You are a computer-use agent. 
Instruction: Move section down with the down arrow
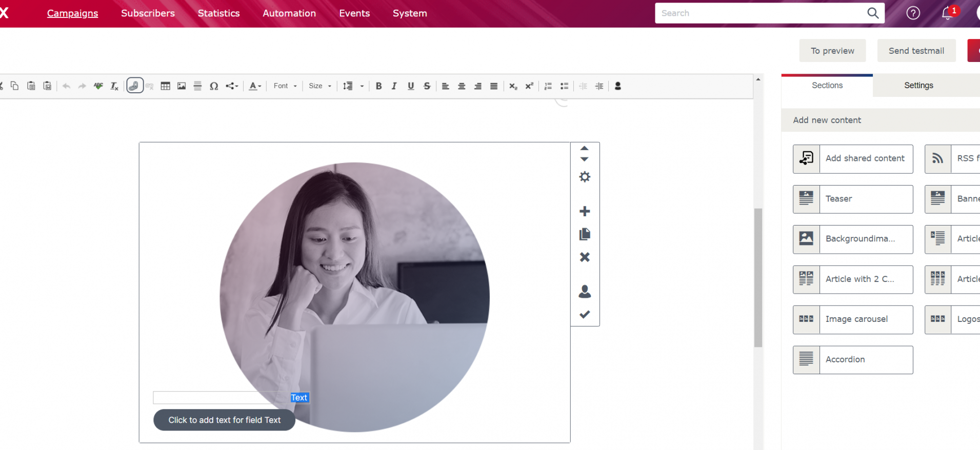585,159
